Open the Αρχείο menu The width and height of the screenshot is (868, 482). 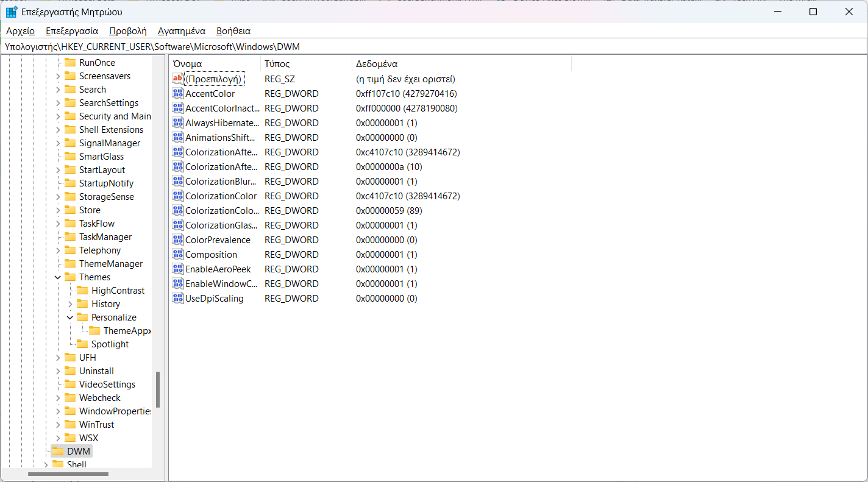click(20, 30)
